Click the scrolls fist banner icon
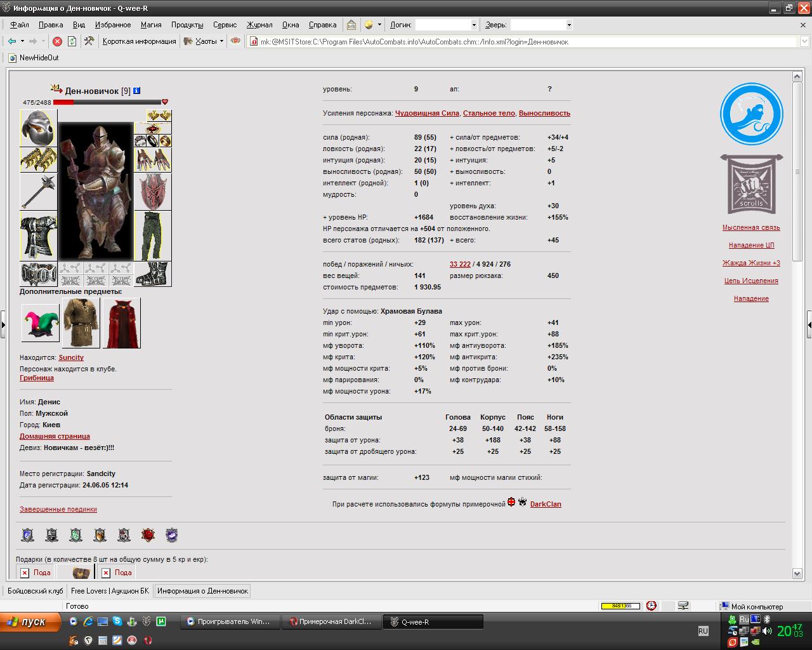 tap(751, 184)
